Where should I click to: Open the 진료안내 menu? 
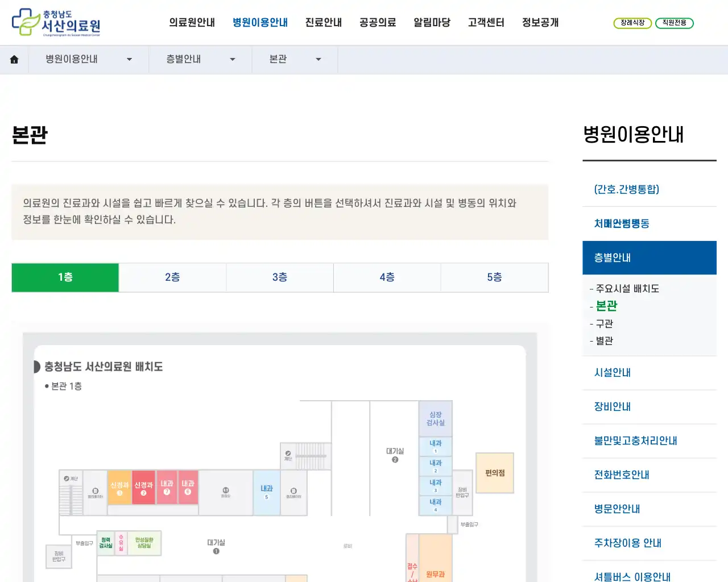[324, 23]
